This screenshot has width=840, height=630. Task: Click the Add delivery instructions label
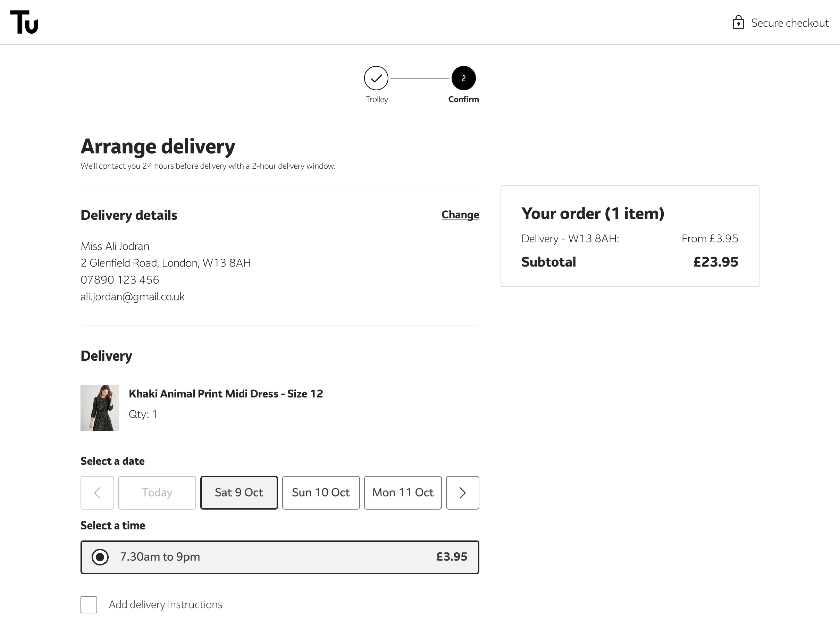pos(166,604)
